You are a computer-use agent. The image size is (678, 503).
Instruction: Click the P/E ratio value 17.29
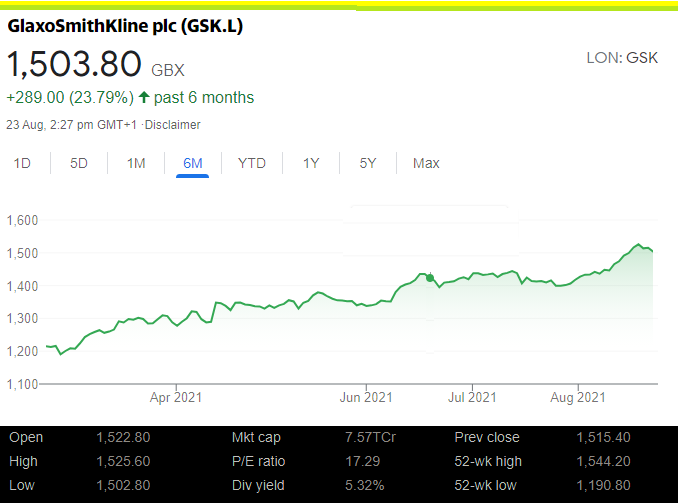[x=362, y=461]
